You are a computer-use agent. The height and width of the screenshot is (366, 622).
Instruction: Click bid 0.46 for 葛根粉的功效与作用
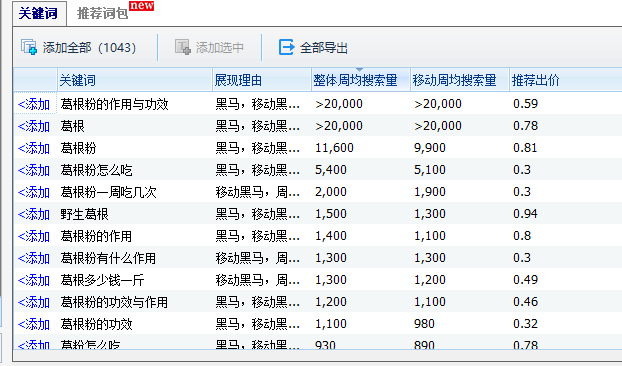tap(526, 302)
